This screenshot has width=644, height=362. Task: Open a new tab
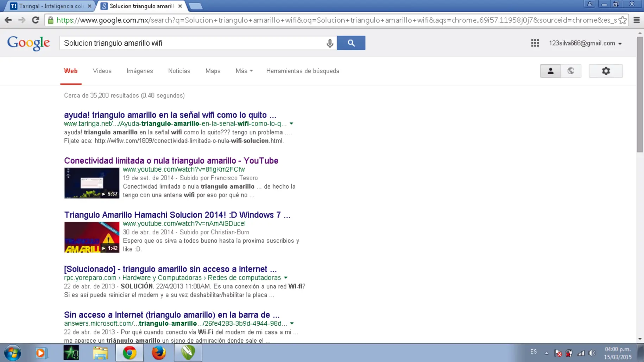(x=195, y=6)
